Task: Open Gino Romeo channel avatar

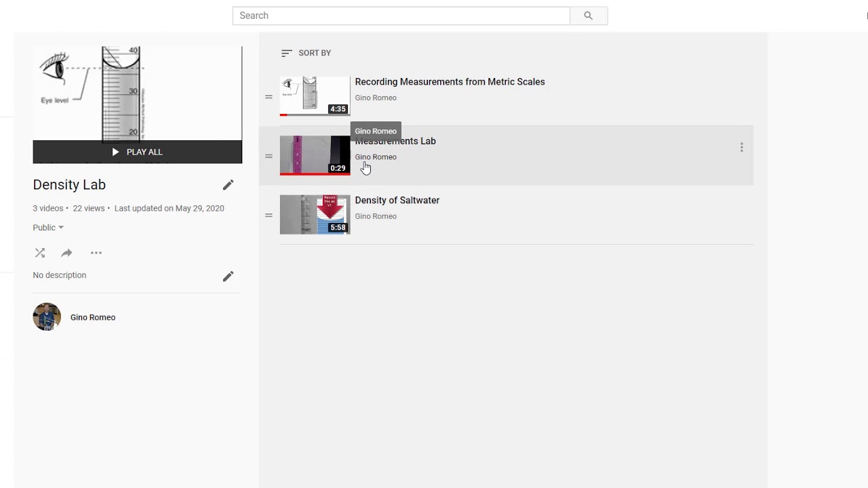Action: coord(47,317)
